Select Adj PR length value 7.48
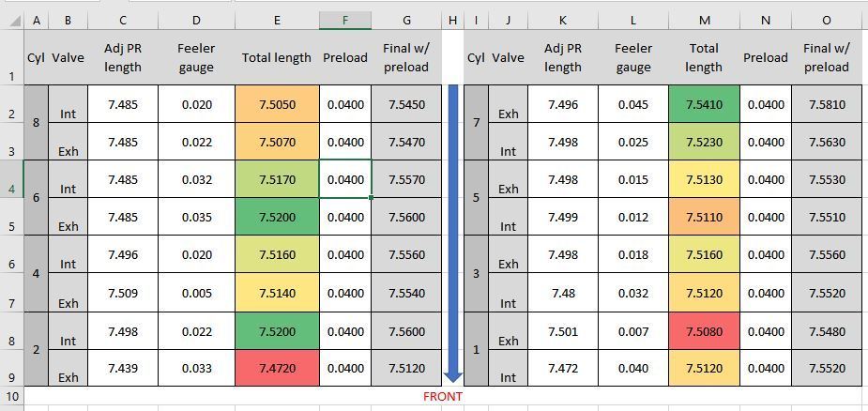 562,293
